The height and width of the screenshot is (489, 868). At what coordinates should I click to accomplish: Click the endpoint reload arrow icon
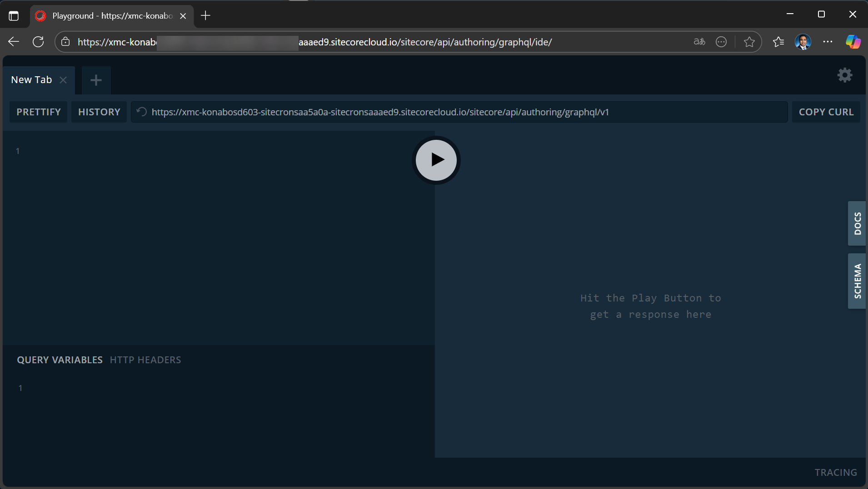pos(141,112)
